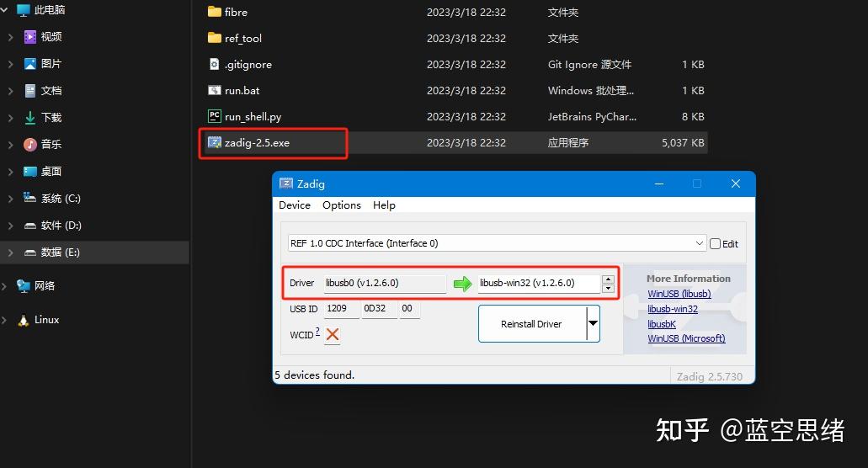Open the WinUSB (libusb) link
Screen dimensions: 868x468
point(679,294)
